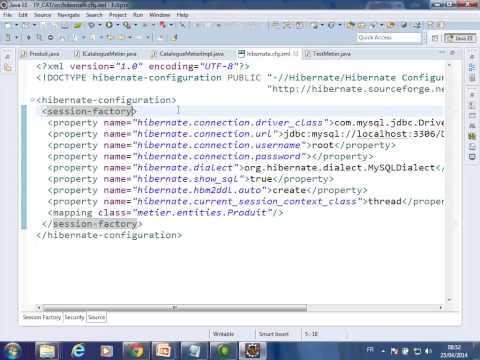Viewport: 480px width, 360px height.
Task: Open File Explorer from the taskbar
Action: coord(47,351)
